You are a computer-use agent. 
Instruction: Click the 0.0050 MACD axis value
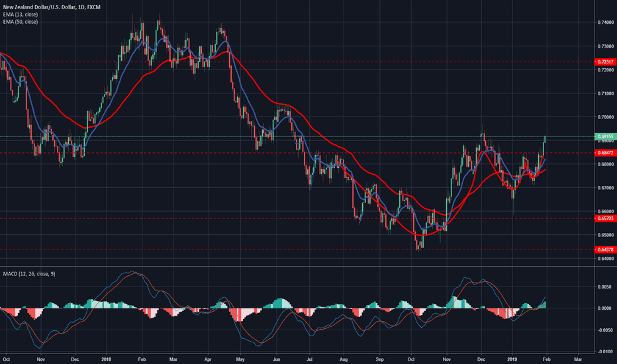[604, 287]
